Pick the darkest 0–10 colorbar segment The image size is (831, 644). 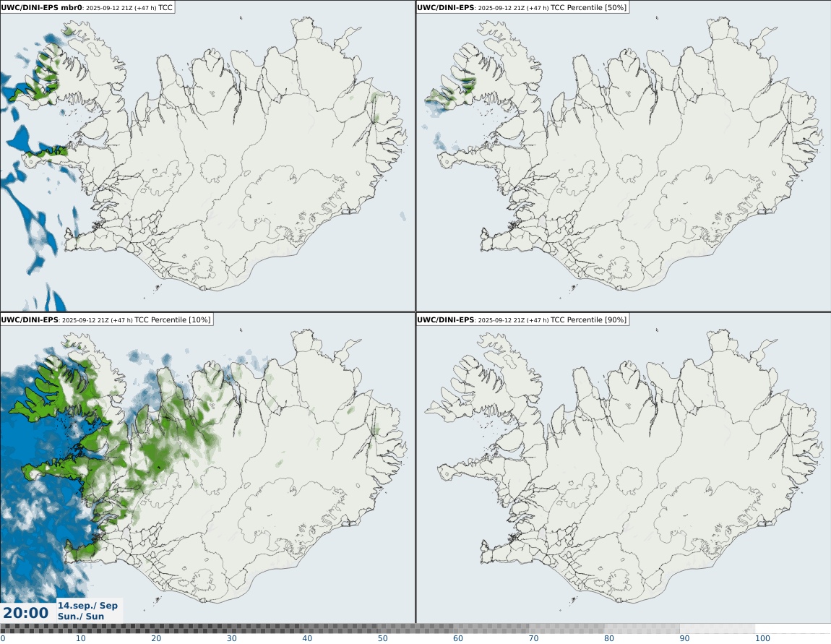tap(38, 629)
